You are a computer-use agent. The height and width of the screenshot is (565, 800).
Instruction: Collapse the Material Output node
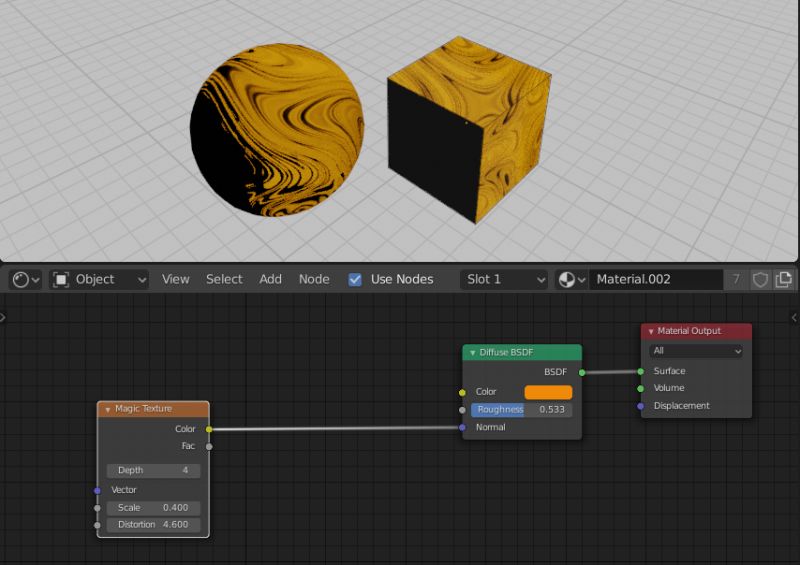pos(651,332)
